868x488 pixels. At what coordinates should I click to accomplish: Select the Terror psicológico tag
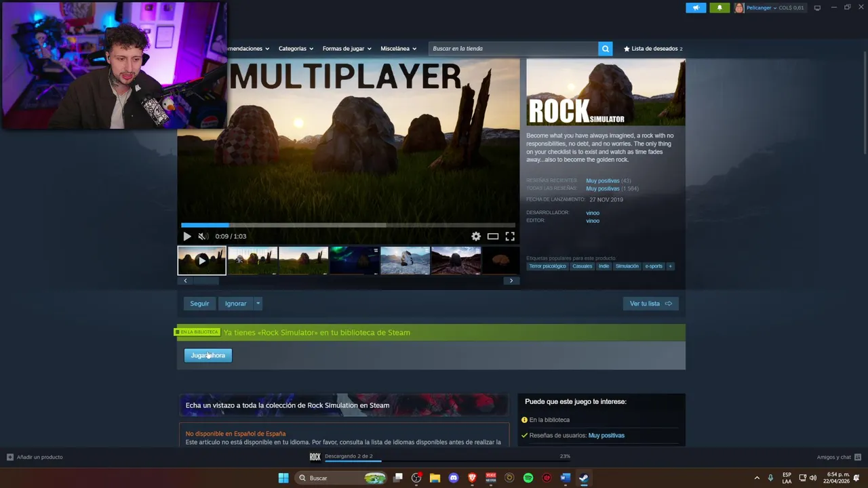tap(547, 266)
